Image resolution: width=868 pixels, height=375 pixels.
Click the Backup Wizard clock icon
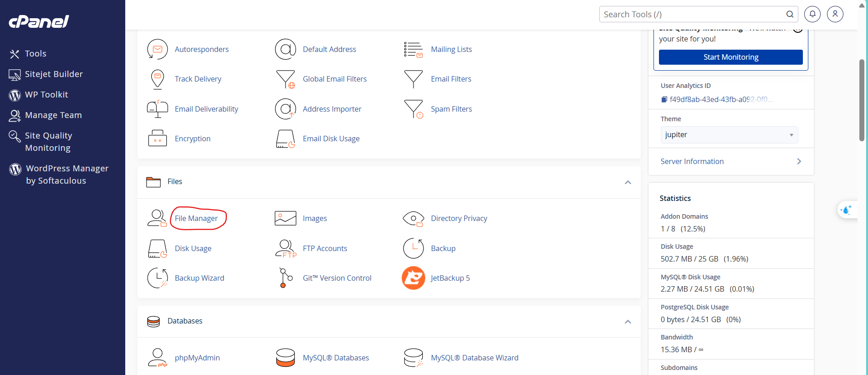(x=158, y=278)
